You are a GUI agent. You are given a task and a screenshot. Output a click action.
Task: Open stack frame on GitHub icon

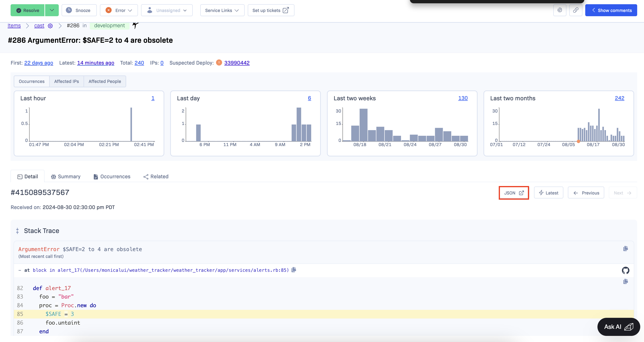(625, 270)
